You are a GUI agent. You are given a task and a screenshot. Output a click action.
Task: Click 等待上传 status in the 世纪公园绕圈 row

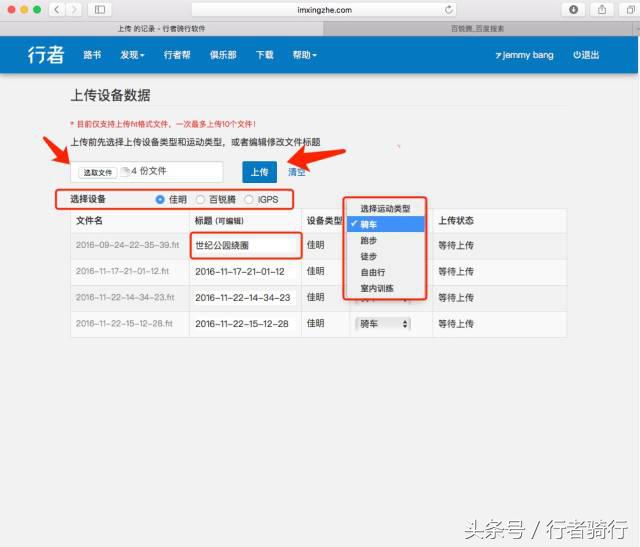[x=456, y=245]
